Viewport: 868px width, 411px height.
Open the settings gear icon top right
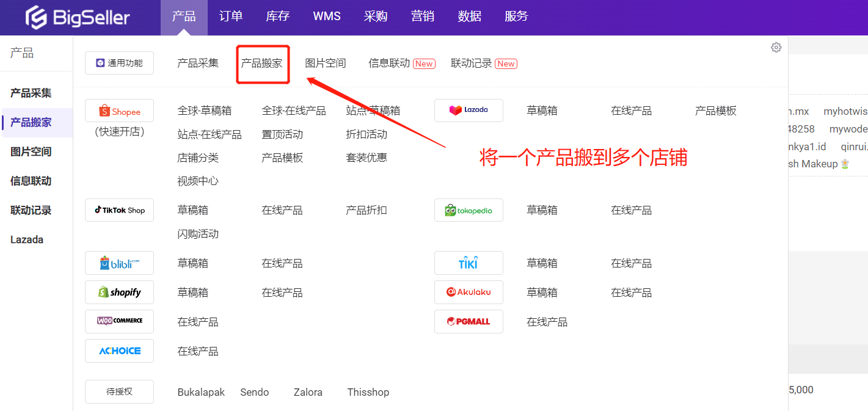coord(776,47)
